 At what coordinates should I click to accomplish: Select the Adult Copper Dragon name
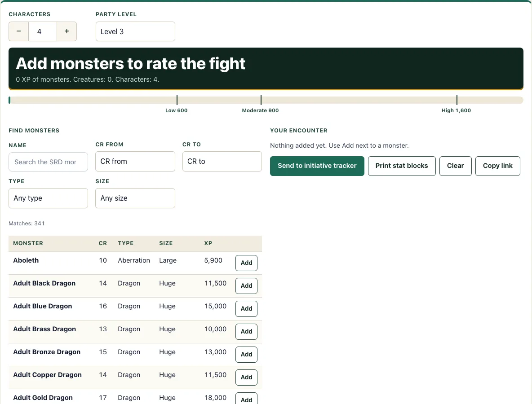(48, 375)
